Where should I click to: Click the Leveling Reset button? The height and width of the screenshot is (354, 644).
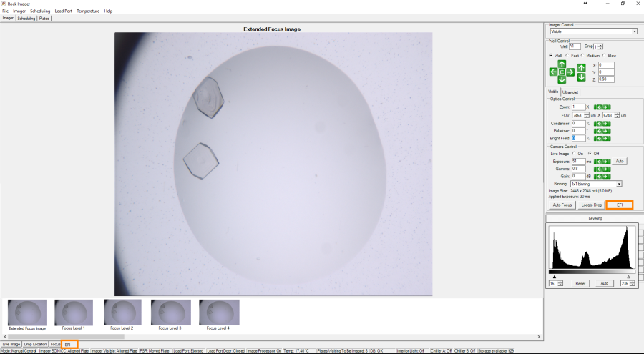pyautogui.click(x=580, y=284)
